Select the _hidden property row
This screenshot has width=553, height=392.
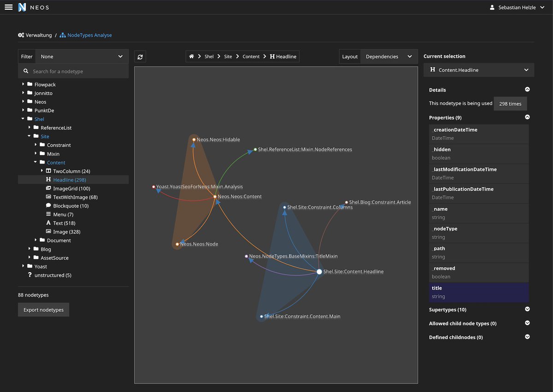[479, 154]
